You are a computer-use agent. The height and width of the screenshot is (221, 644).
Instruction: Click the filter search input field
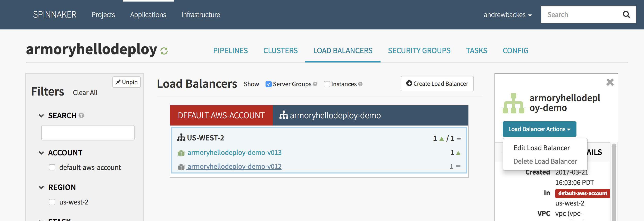click(x=88, y=133)
